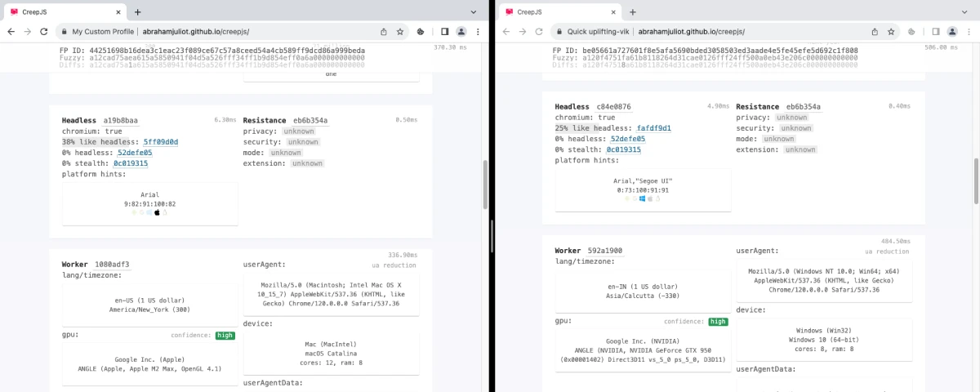Image resolution: width=980 pixels, height=392 pixels.
Task: Open extensions icon in right Quick uplifting-vik window
Action: point(912,31)
